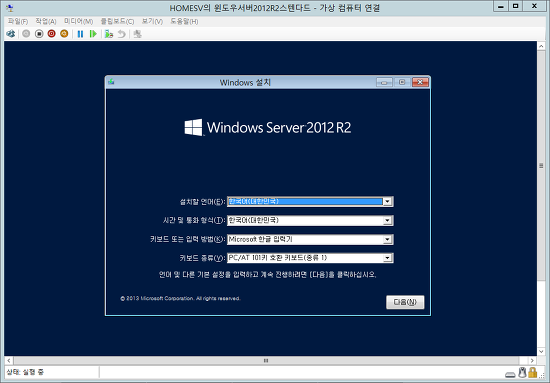Shut down the VM with the red icon
Image resolution: width=550 pixels, height=383 pixels.
click(52, 34)
